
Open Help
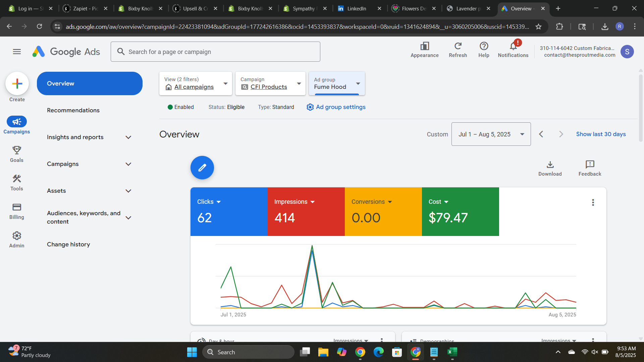(x=483, y=50)
